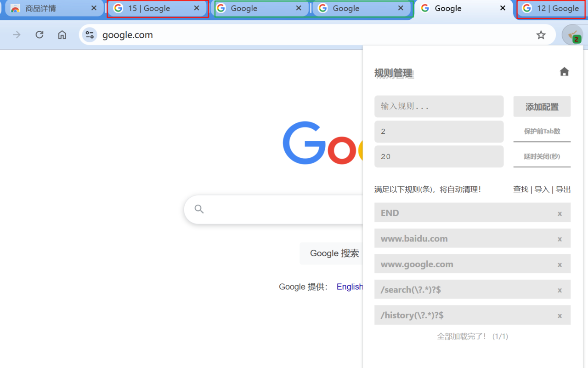
Task: Click the 添加配置 button
Action: (542, 107)
